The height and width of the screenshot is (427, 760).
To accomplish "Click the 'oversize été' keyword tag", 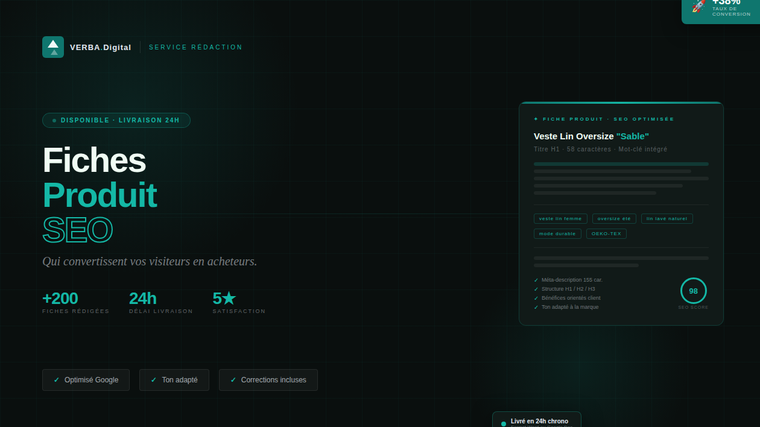I will (614, 219).
